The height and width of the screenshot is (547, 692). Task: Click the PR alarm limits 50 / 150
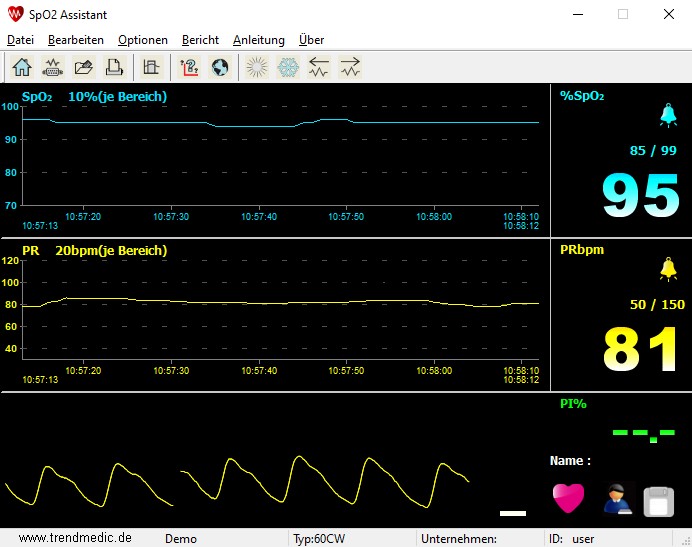(657, 305)
